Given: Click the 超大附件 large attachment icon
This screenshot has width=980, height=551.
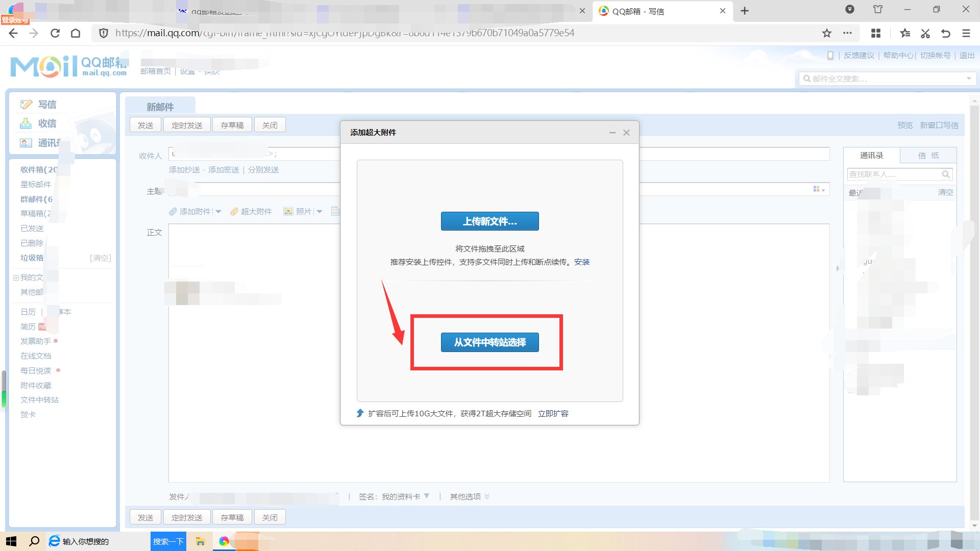Looking at the screenshot, I should pyautogui.click(x=234, y=211).
